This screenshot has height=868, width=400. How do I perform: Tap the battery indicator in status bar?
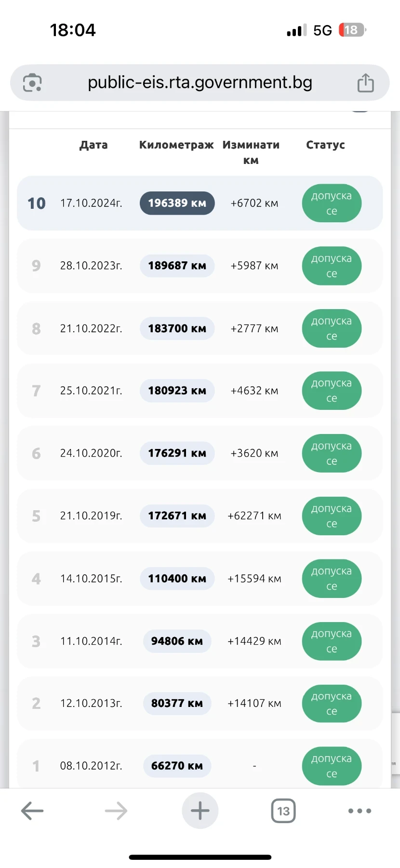click(352, 30)
